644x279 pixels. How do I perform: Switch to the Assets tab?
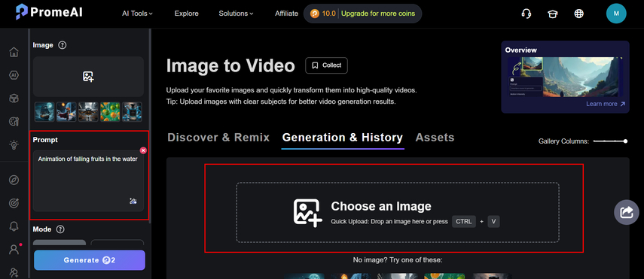(x=435, y=138)
